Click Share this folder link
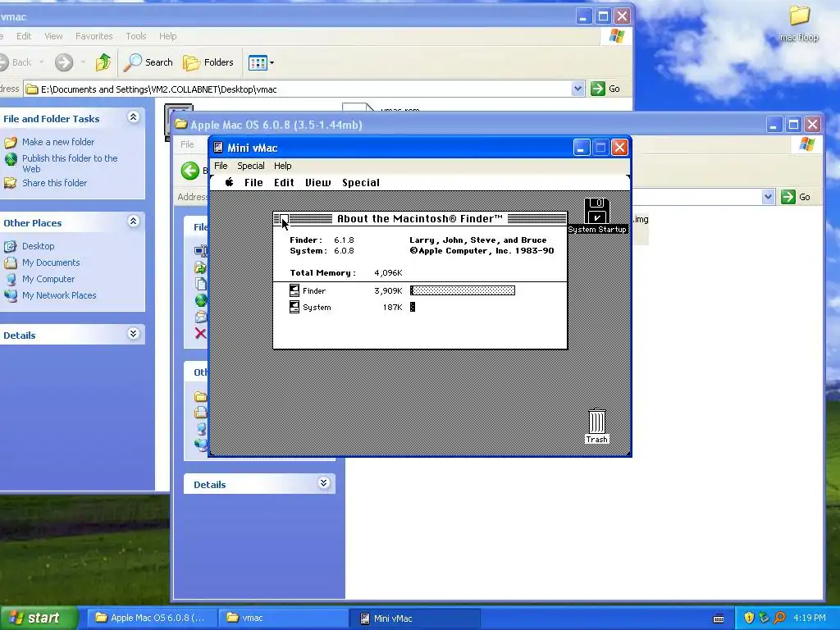This screenshot has height=630, width=840. 54,183
